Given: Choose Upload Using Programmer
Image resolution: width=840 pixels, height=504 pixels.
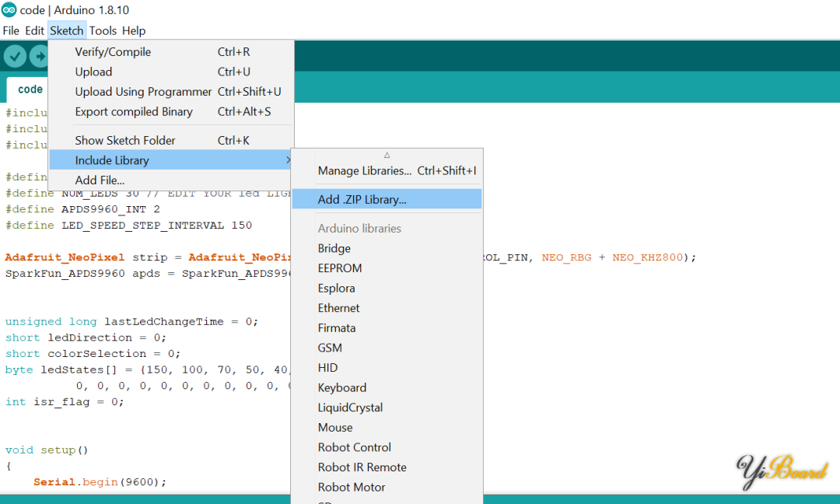Looking at the screenshot, I should coord(171,92).
